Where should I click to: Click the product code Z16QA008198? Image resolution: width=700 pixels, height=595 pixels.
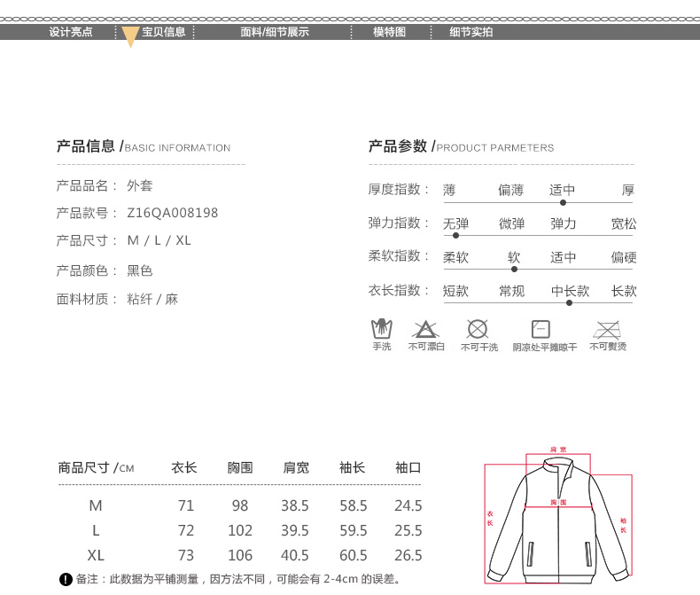[x=173, y=213]
